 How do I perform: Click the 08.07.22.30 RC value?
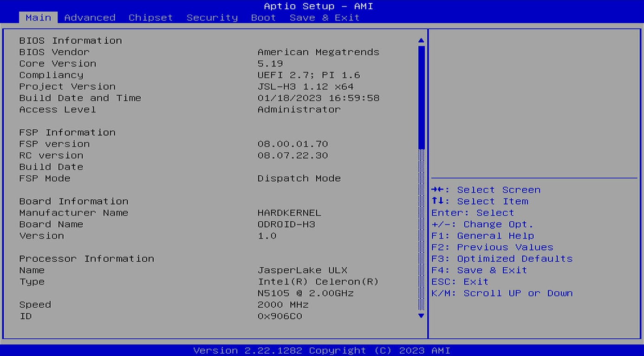click(x=293, y=156)
